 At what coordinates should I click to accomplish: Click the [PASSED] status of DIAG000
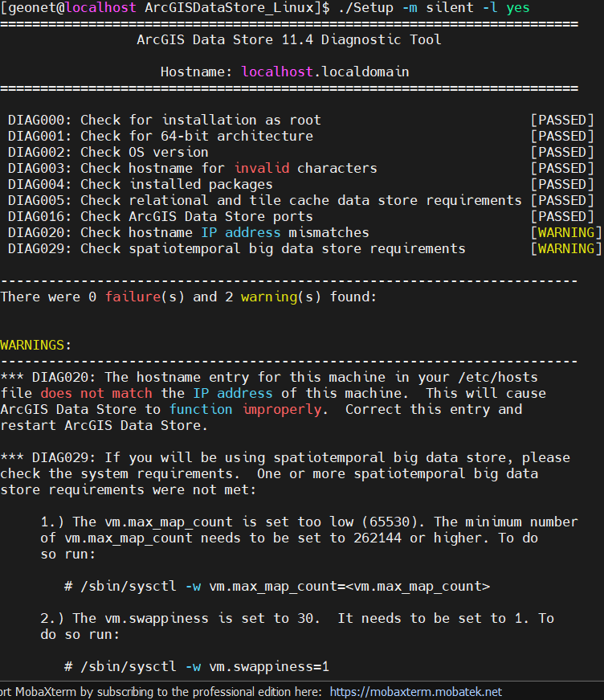click(562, 120)
